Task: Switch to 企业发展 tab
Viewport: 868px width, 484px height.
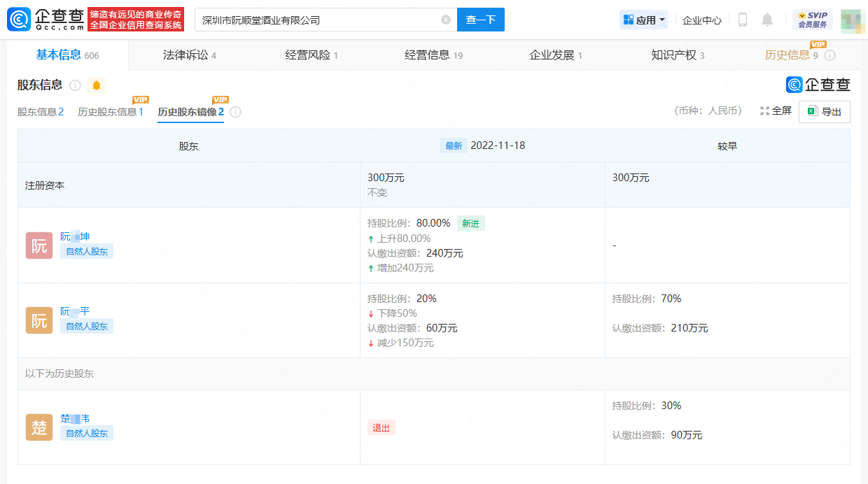Action: (556, 55)
